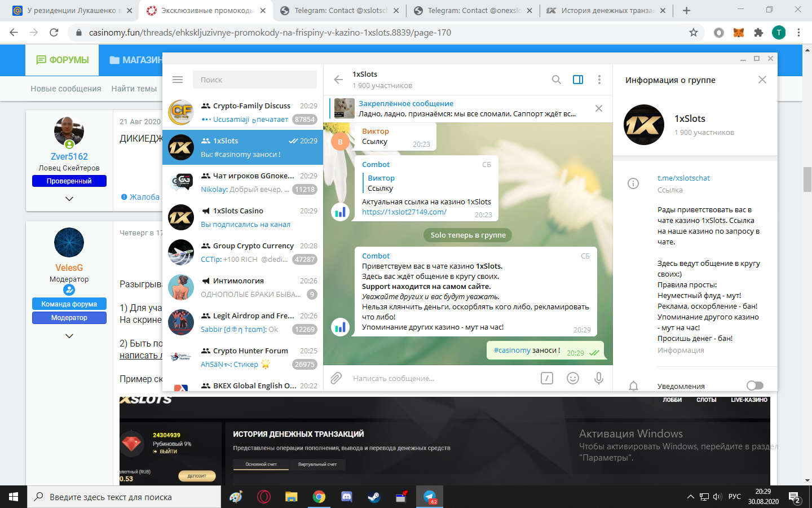Image resolution: width=812 pixels, height=508 pixels.
Task: Open the Chrome profile avatar T
Action: 779,33
